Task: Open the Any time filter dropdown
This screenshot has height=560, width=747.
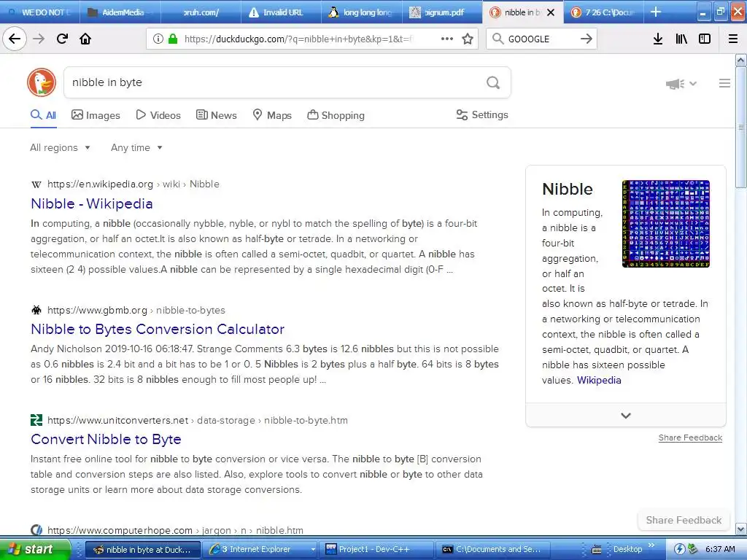Action: [136, 147]
